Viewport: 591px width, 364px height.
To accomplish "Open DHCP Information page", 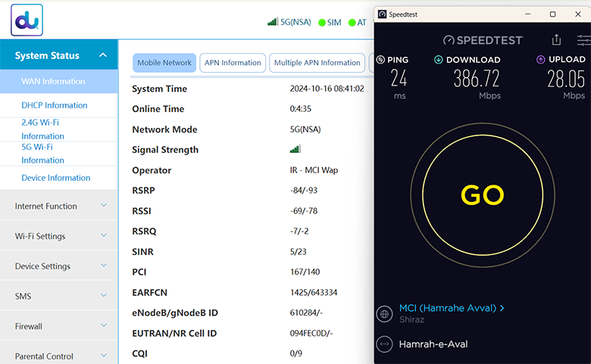I will tap(59, 105).
